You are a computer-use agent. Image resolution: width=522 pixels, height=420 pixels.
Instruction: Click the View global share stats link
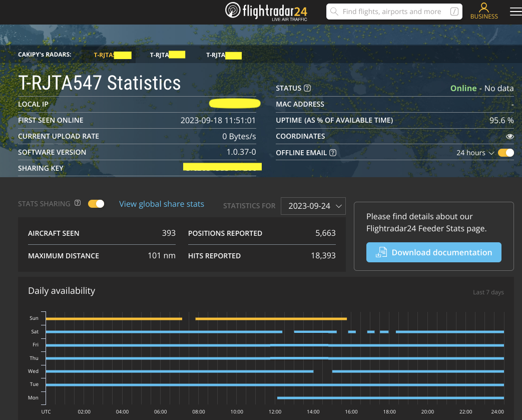pyautogui.click(x=161, y=204)
